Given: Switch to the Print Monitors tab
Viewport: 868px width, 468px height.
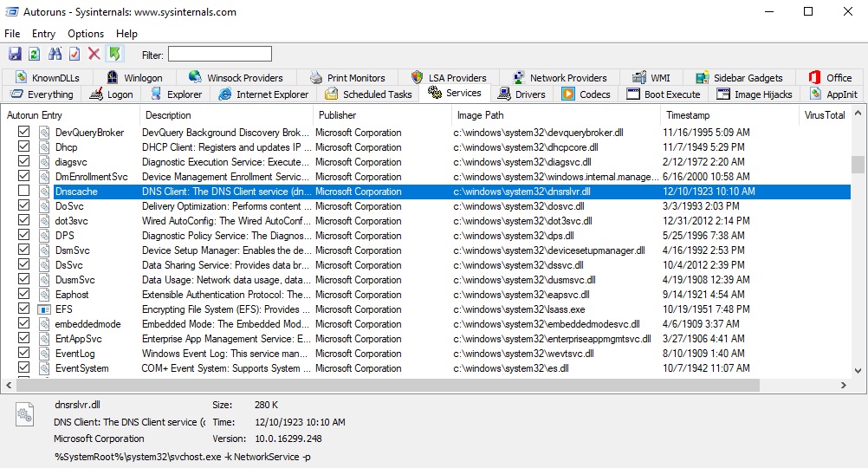Looking at the screenshot, I should coord(347,77).
